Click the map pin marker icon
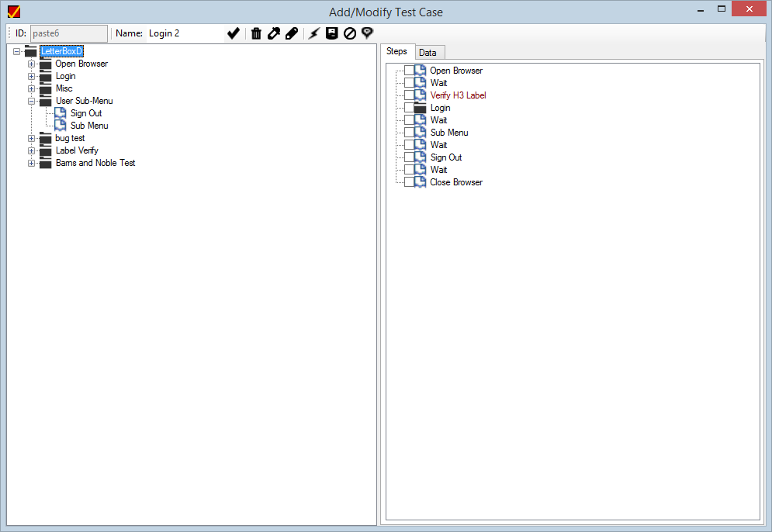The height and width of the screenshot is (532, 772). [x=367, y=33]
